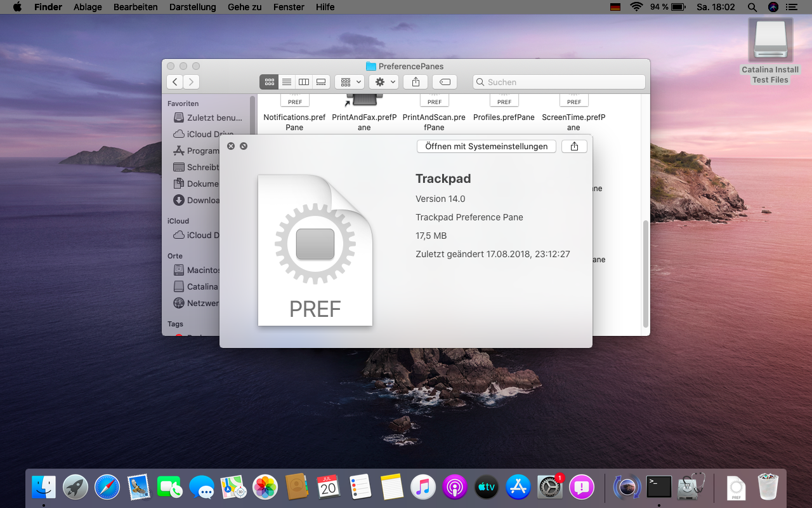812x508 pixels.
Task: Open Zuletzt benutzt in the sidebar
Action: [208, 117]
